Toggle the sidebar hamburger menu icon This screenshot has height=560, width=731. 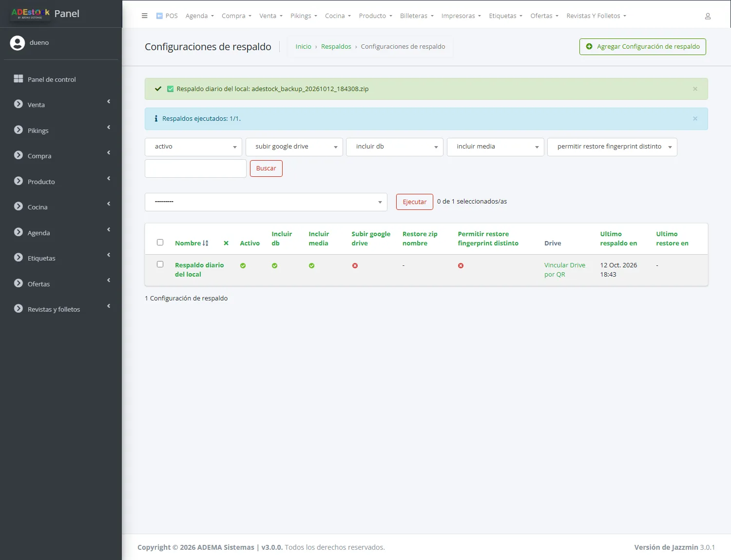[144, 16]
